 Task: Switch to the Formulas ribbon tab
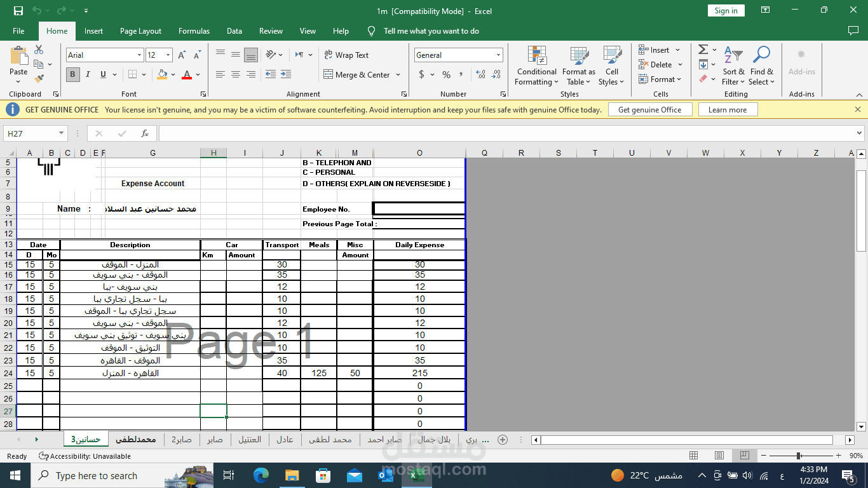[x=194, y=30]
